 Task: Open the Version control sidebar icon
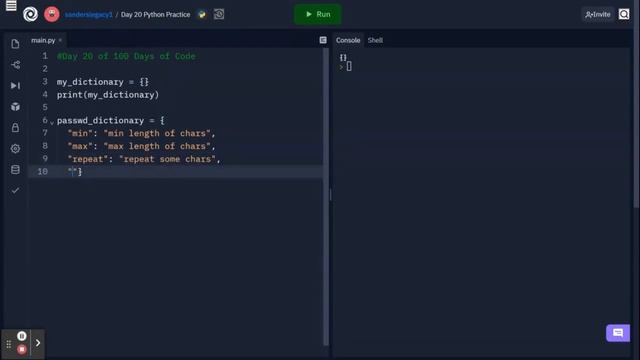(x=16, y=64)
